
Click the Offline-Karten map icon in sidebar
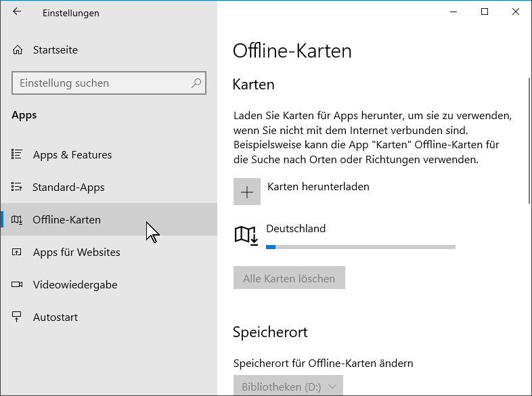tap(17, 220)
